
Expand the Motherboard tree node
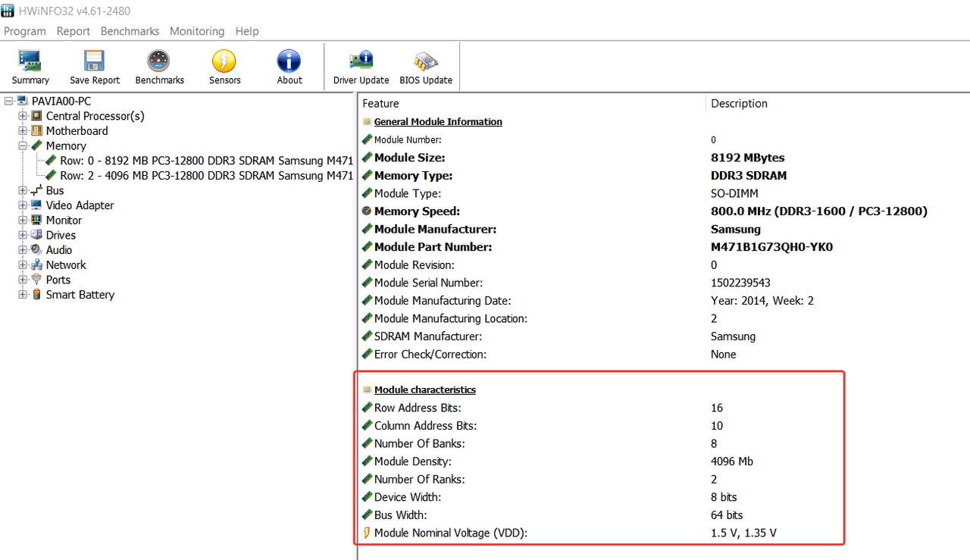tap(23, 131)
